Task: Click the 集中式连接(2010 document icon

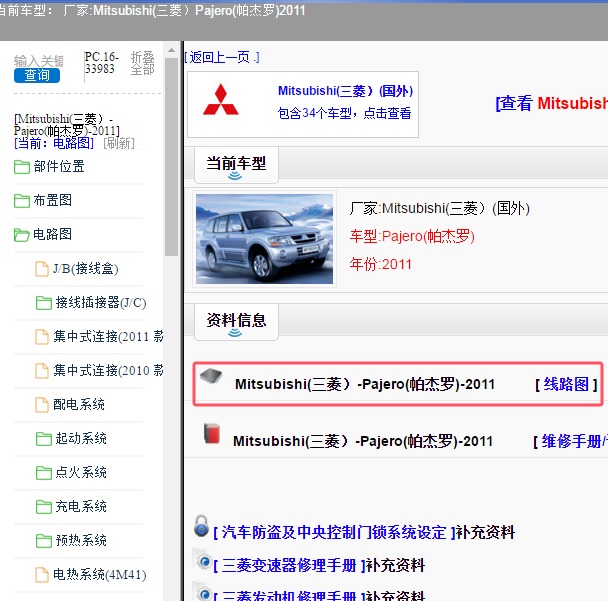Action: (x=42, y=371)
